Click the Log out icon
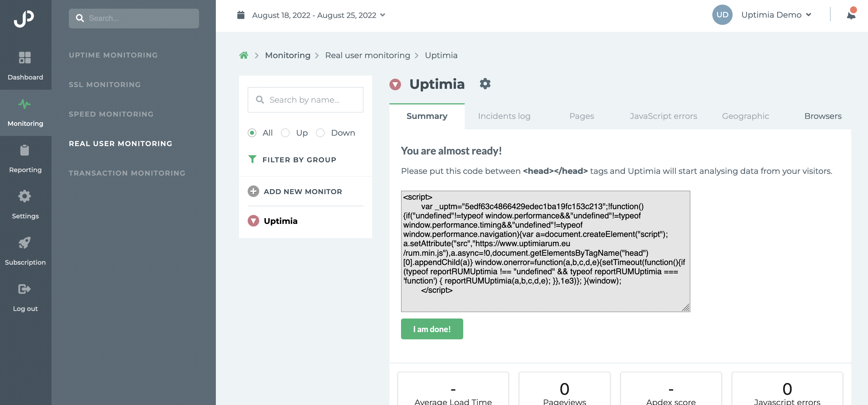Viewport: 868px width, 405px height. click(x=25, y=289)
